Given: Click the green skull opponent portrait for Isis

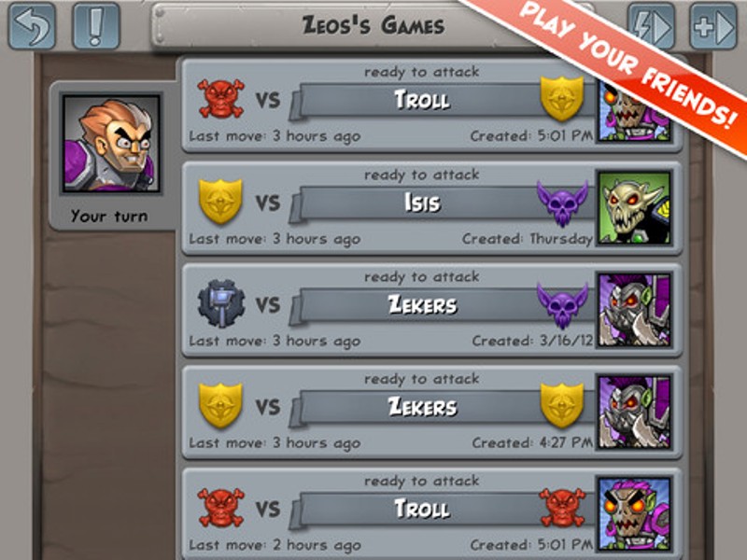Looking at the screenshot, I should (635, 208).
